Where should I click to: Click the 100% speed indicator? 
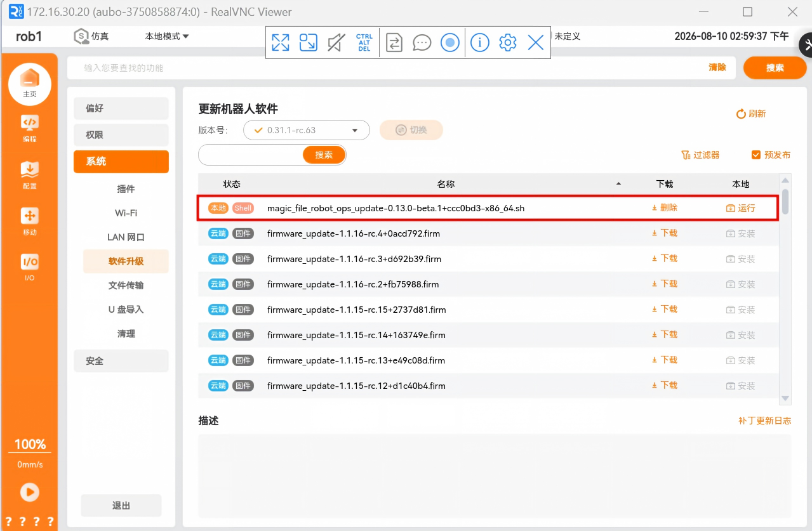click(x=30, y=444)
